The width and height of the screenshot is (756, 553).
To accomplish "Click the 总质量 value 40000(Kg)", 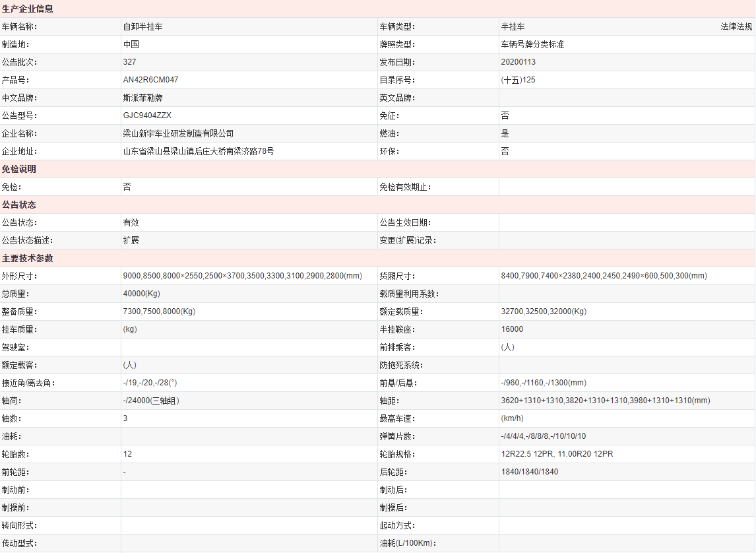I will (143, 294).
